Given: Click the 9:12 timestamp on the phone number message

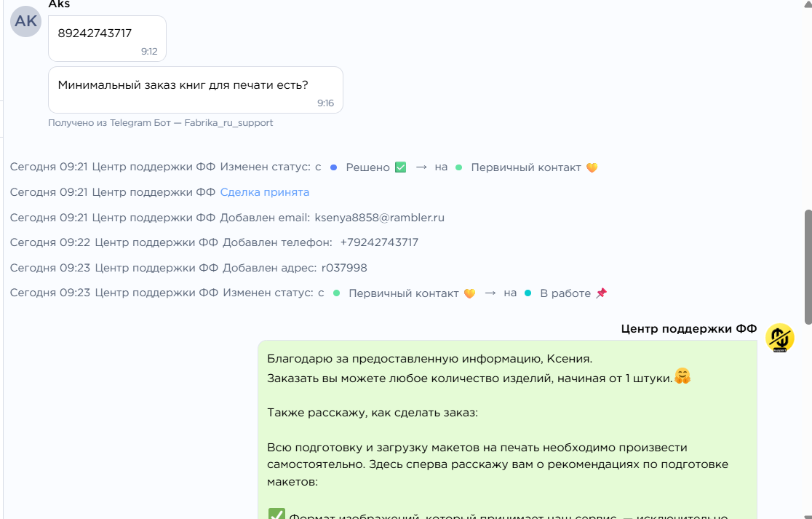Looking at the screenshot, I should pos(149,51).
